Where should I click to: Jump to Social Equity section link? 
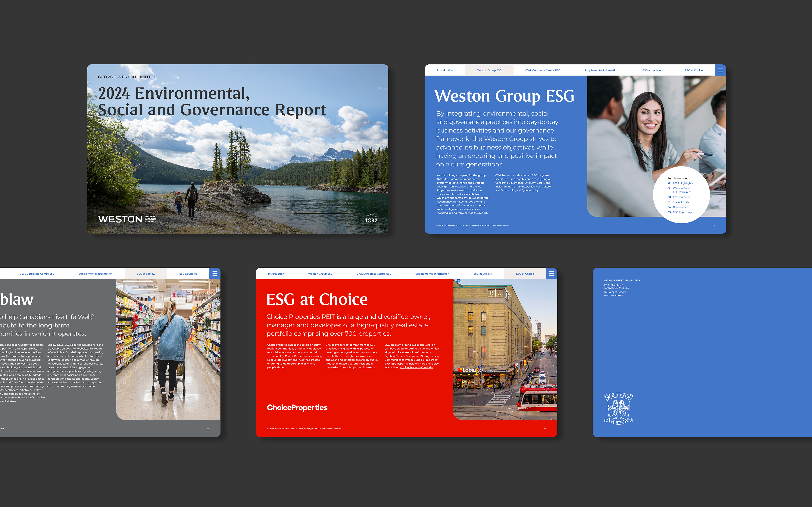pos(681,202)
